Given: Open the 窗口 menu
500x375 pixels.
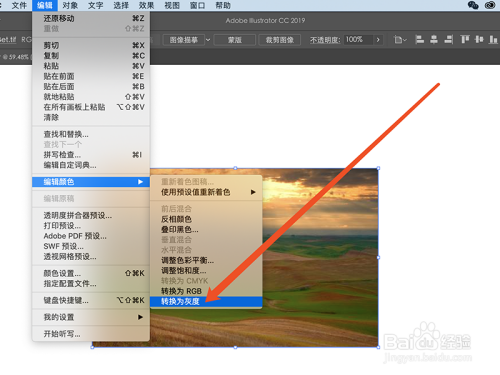Looking at the screenshot, I should click(x=197, y=5).
